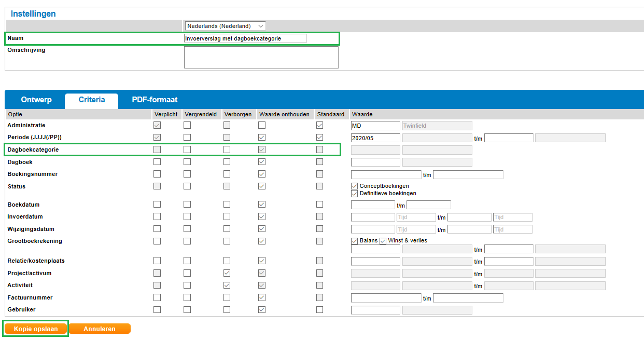Uncheck Definitieve boekingen status checkbox
The height and width of the screenshot is (340, 644).
pyautogui.click(x=355, y=193)
